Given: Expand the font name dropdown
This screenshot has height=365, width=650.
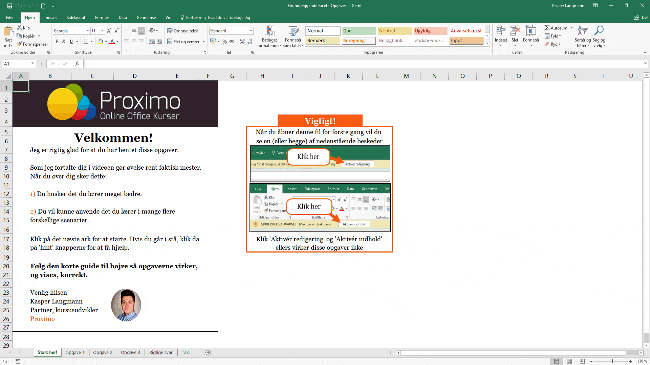Looking at the screenshot, I should point(87,31).
